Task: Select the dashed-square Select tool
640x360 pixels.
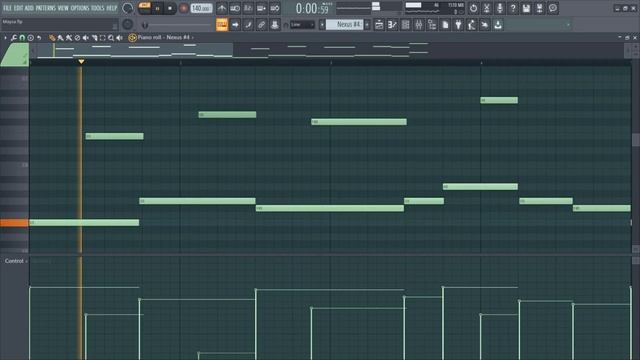Action: [x=102, y=38]
